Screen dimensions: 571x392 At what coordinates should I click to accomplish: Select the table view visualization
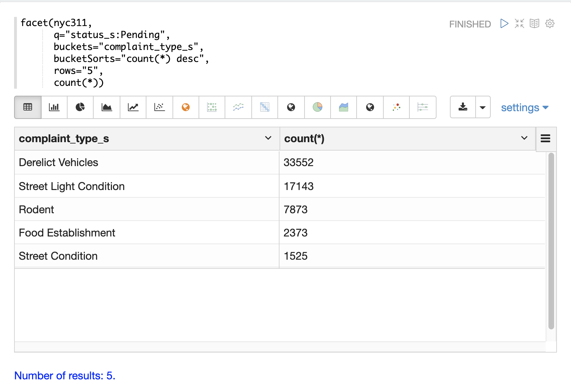[28, 107]
